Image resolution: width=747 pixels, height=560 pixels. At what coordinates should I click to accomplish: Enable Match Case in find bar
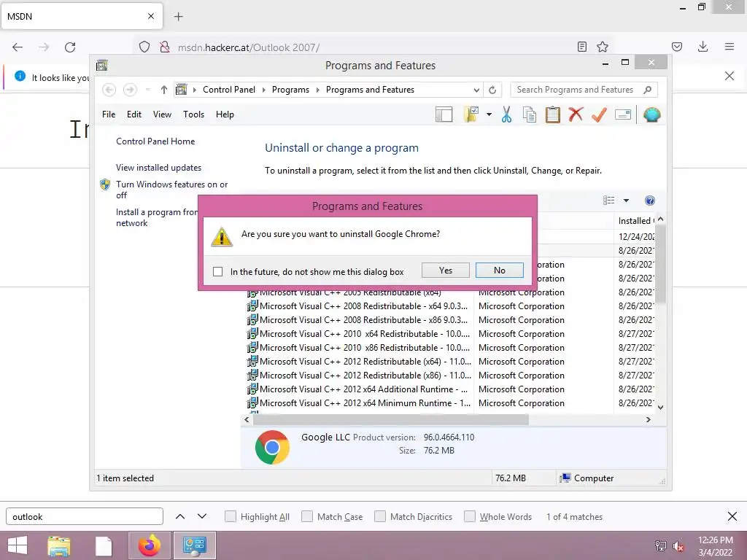(x=307, y=516)
